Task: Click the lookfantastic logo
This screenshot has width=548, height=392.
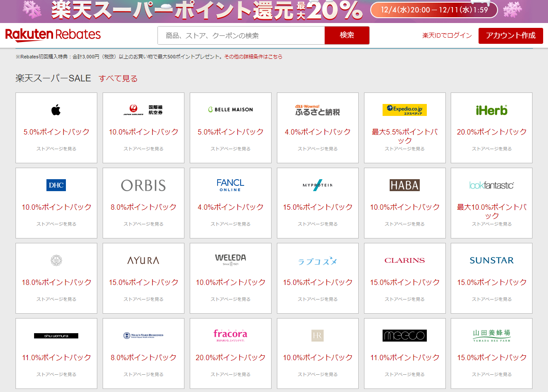Action: pyautogui.click(x=491, y=185)
